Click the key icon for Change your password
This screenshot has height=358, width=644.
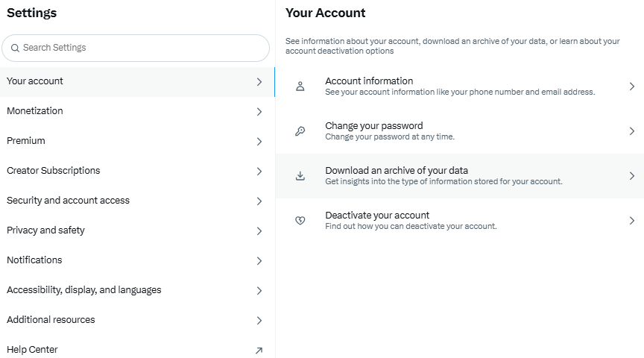point(300,131)
